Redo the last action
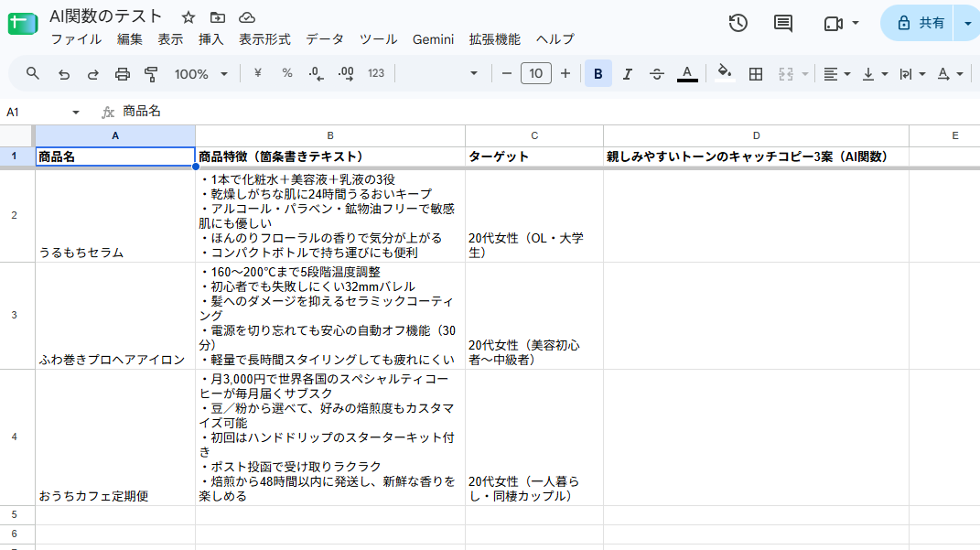The height and width of the screenshot is (550, 980). point(93,74)
